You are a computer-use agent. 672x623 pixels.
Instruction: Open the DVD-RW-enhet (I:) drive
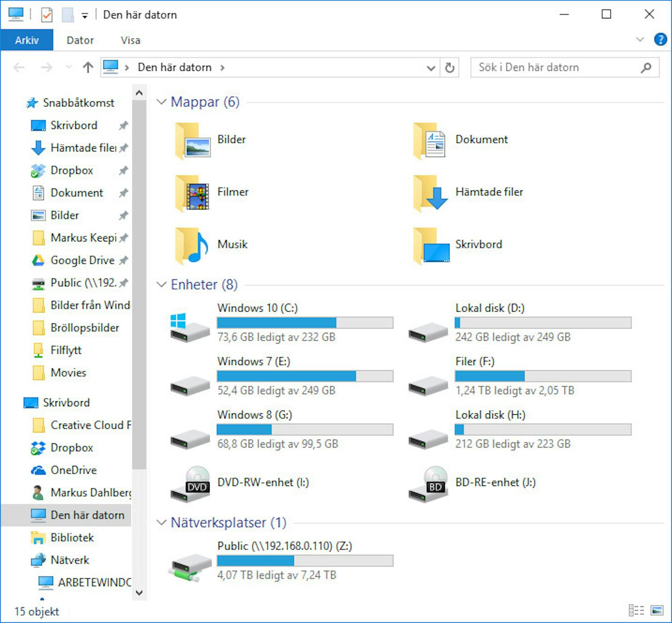263,482
